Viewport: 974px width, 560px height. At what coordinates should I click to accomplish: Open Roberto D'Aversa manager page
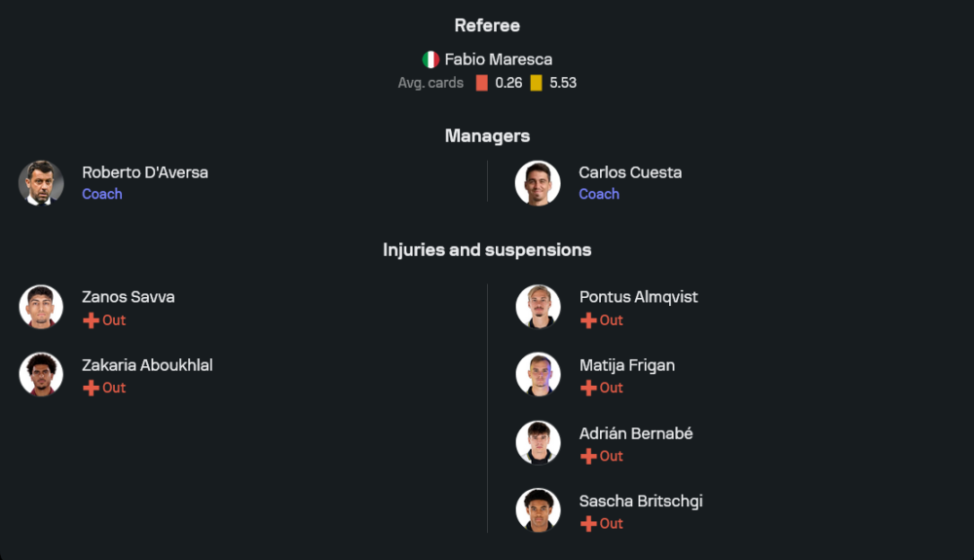click(144, 172)
